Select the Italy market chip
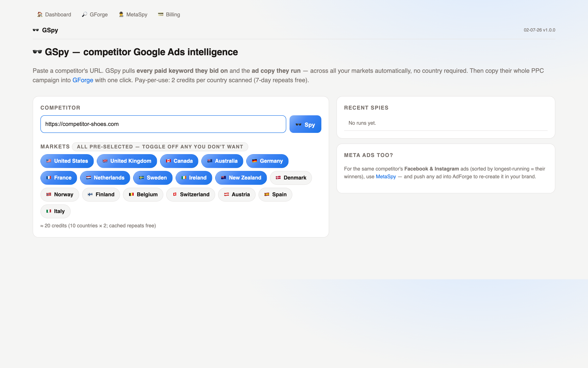 (55, 211)
